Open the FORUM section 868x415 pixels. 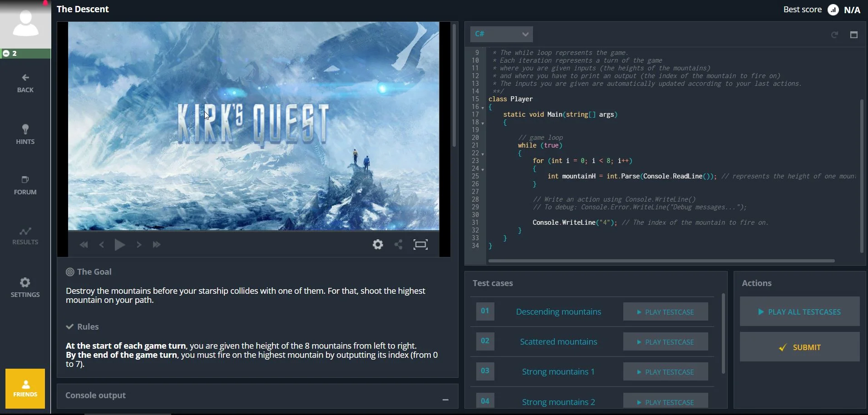[25, 185]
